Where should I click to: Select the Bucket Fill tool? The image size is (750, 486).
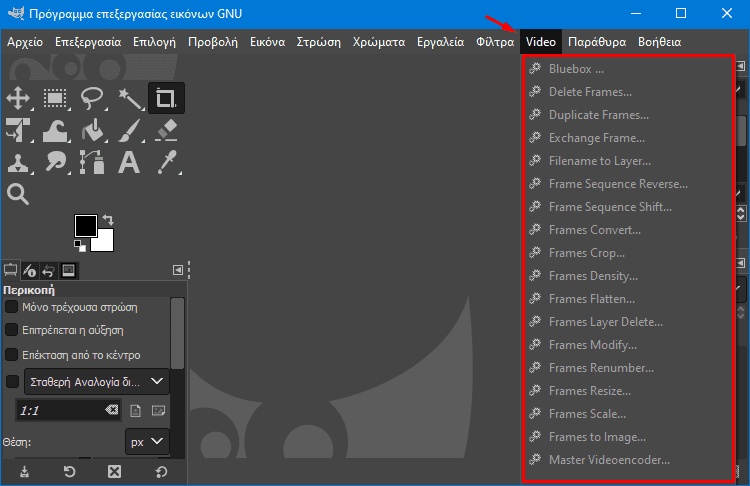tap(92, 130)
